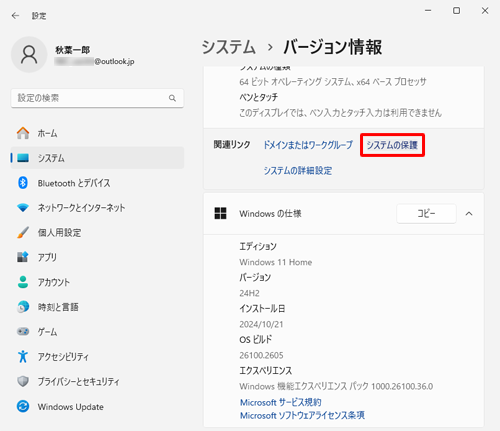Click the network Wi-Fi icon
This screenshot has width=500, height=431.
[23, 208]
